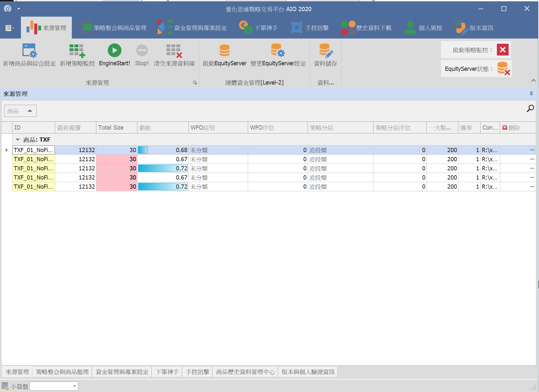The width and height of the screenshot is (539, 392).
Task: Select bottom tab 資金管理與專案設定
Action: 122,372
